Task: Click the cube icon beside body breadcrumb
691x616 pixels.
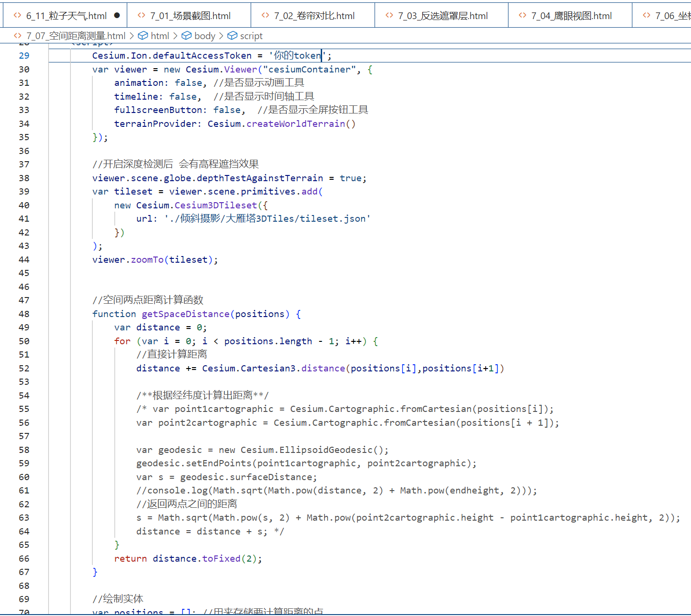Action: 187,36
